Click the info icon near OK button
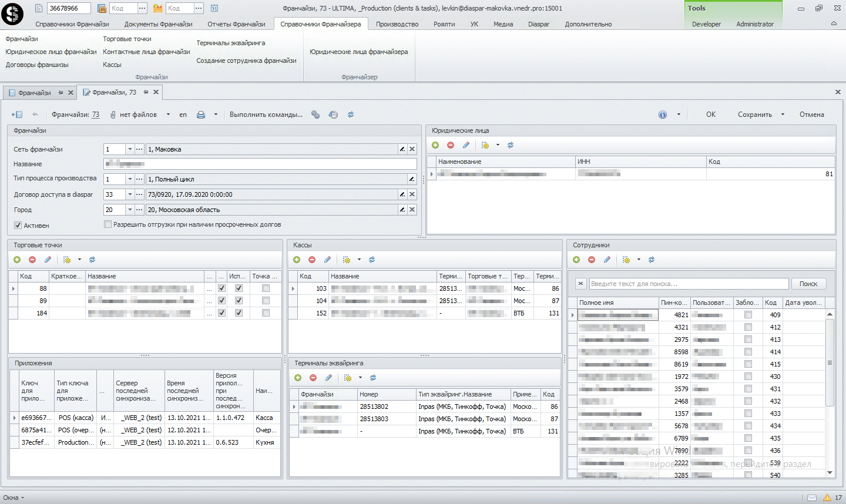 tap(663, 115)
